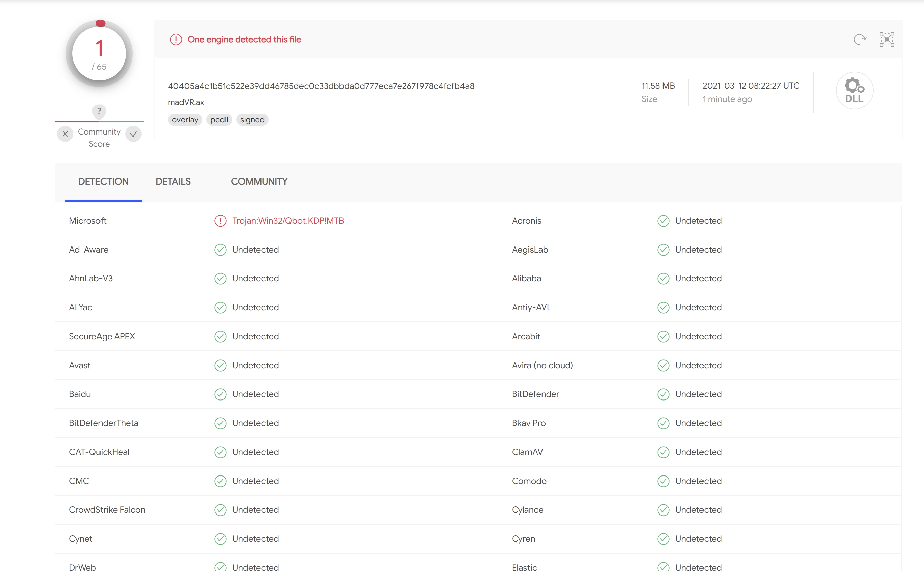Click the Community Score label
The width and height of the screenshot is (924, 571).
[x=99, y=138]
